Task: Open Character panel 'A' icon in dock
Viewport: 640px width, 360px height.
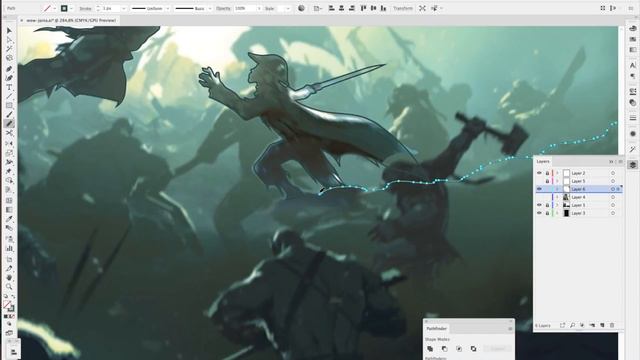Action: click(x=633, y=65)
